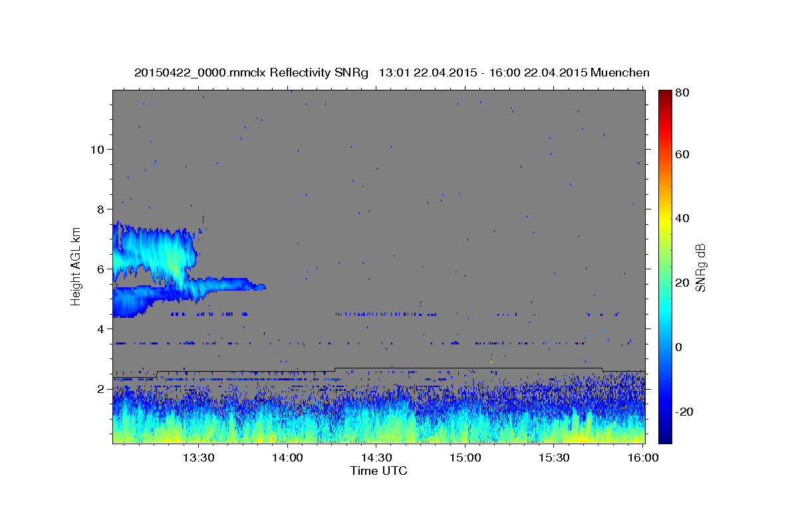Click the height tick label 2
The width and height of the screenshot is (798, 532).
101,388
